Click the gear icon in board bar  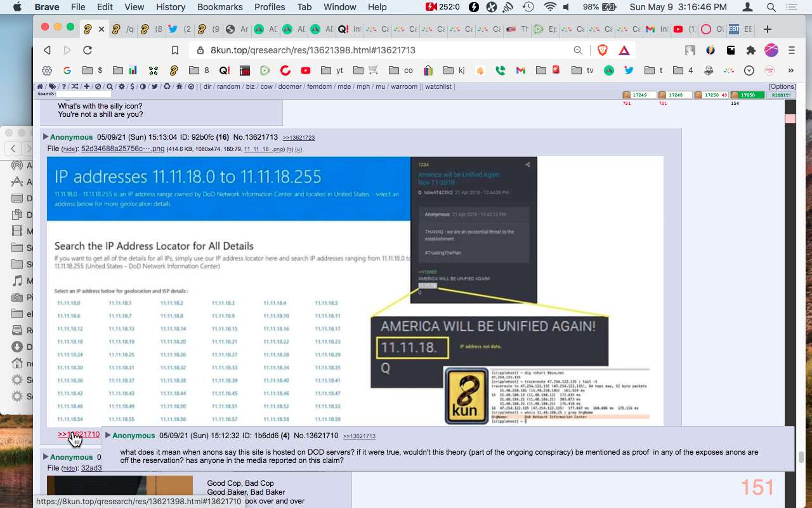point(121,86)
